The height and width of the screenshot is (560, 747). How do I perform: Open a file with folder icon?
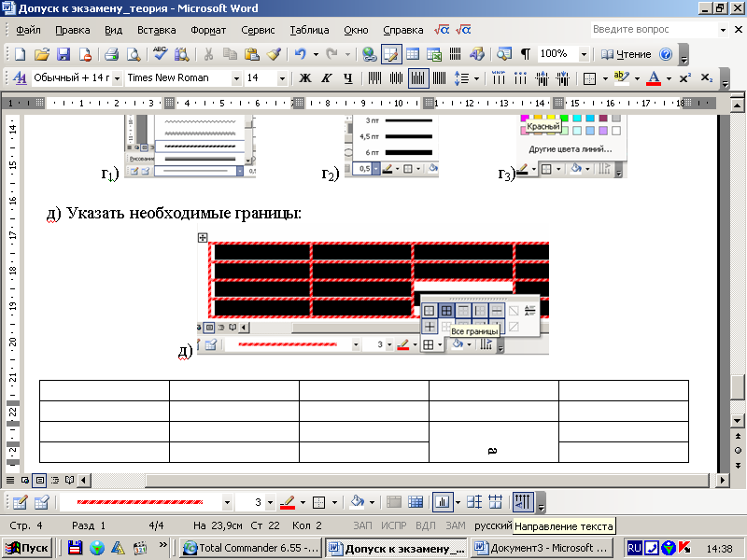(x=42, y=54)
